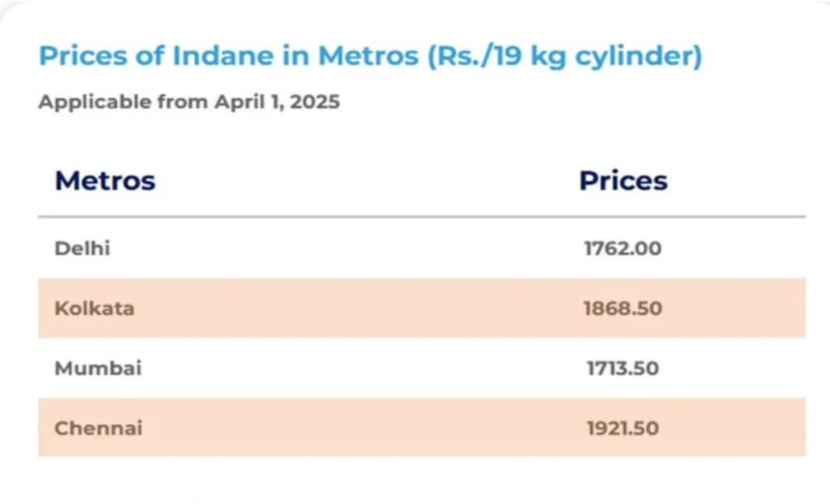Click the divider line below the column headers
The height and width of the screenshot is (504, 830).
click(422, 216)
